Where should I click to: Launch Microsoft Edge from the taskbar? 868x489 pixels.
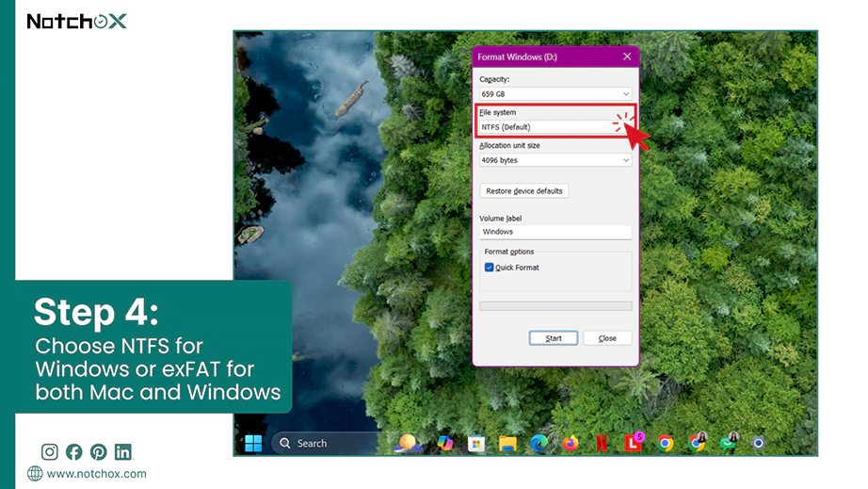pyautogui.click(x=539, y=443)
